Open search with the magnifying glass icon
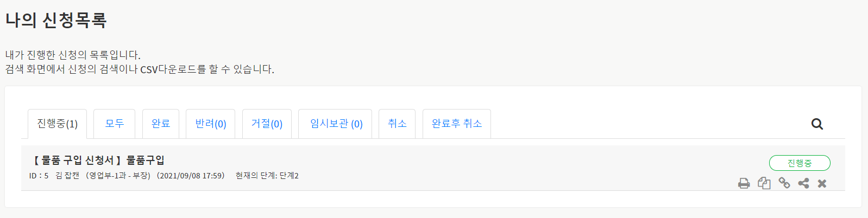The height and width of the screenshot is (218, 868). tap(816, 124)
